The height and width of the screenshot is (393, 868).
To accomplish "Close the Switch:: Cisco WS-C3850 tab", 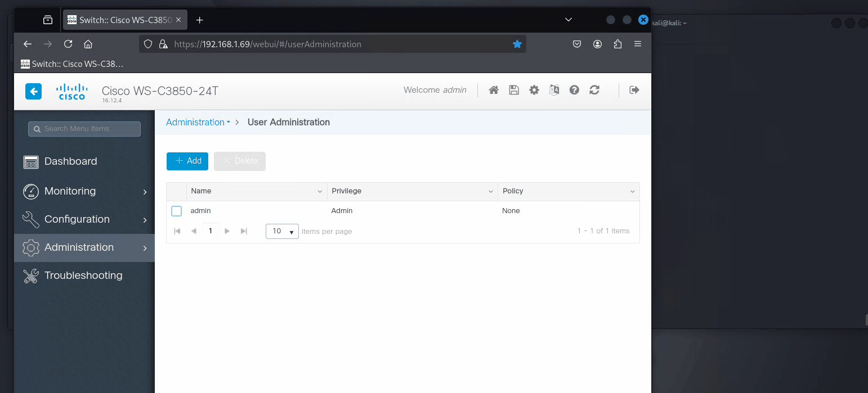I will 179,20.
